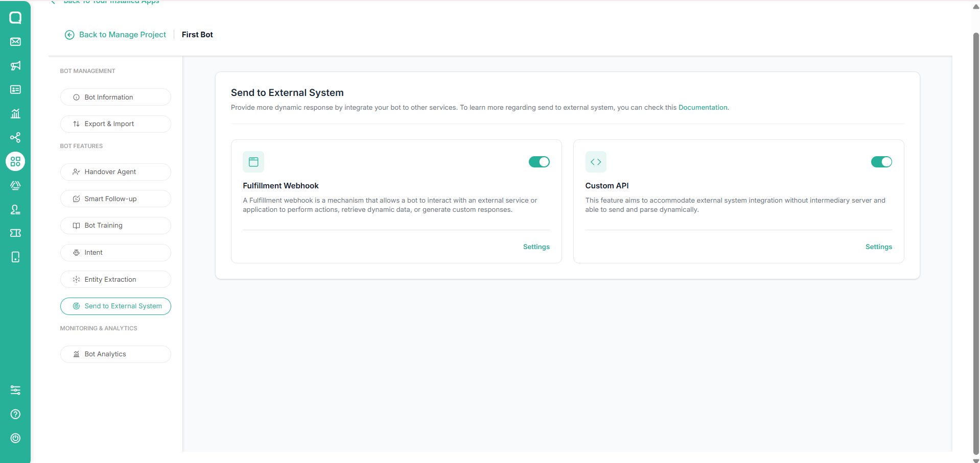The image size is (980, 463).
Task: Open the broadcast megaphone icon in sidebar
Action: (15, 66)
